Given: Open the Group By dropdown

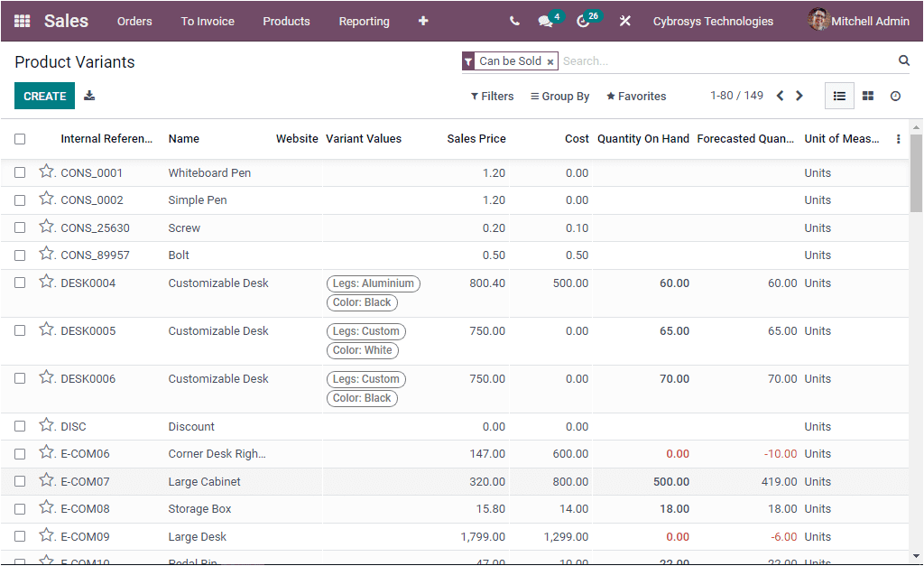Looking at the screenshot, I should tap(559, 96).
